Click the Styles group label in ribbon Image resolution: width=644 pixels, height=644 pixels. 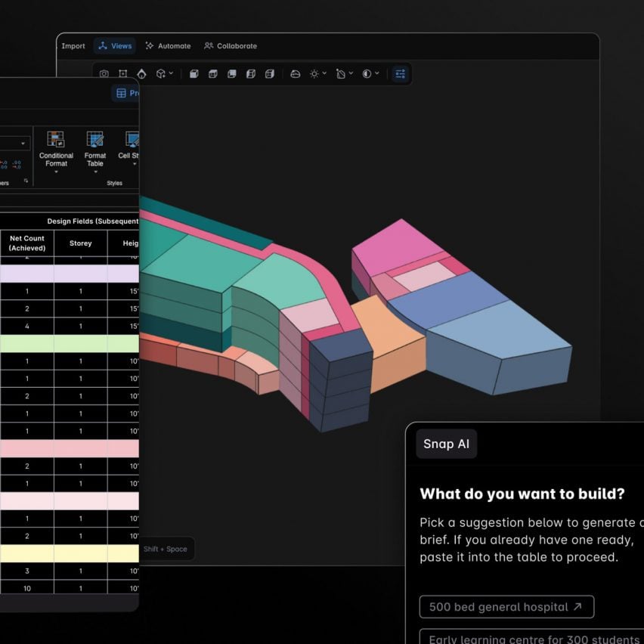[115, 183]
